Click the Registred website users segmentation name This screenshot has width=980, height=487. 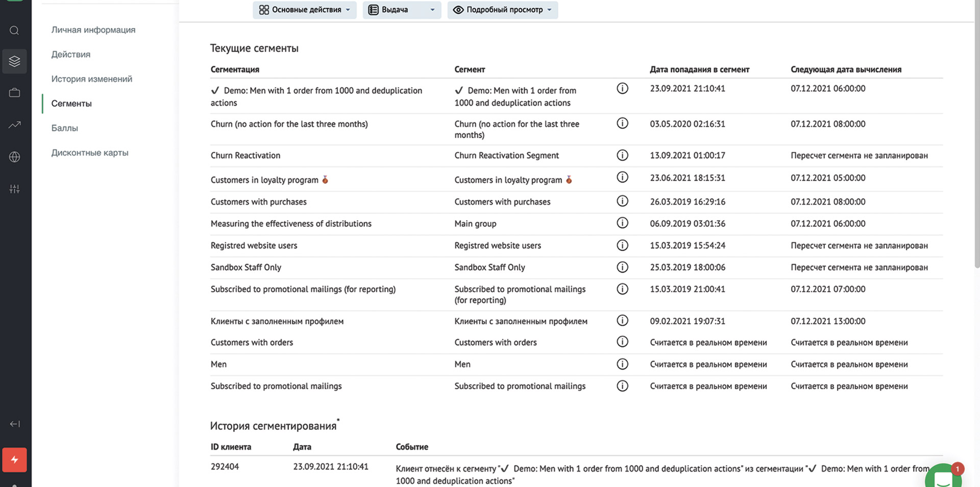pos(254,246)
